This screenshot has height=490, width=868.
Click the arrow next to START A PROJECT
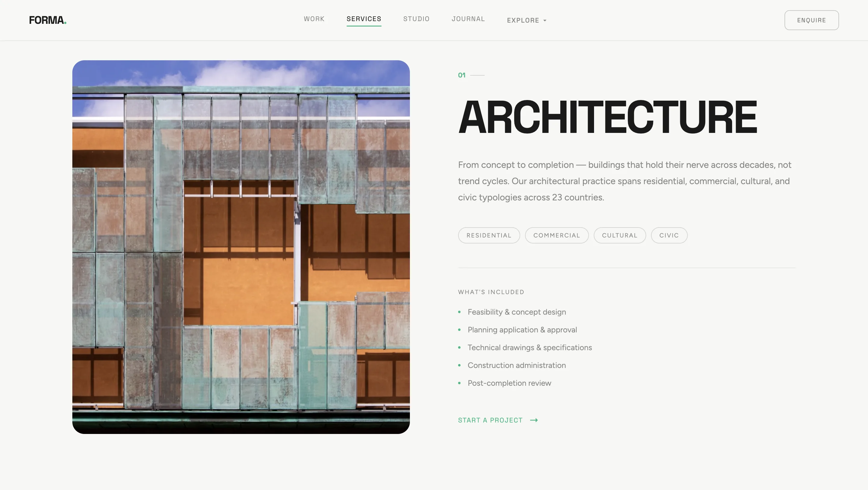pyautogui.click(x=534, y=420)
